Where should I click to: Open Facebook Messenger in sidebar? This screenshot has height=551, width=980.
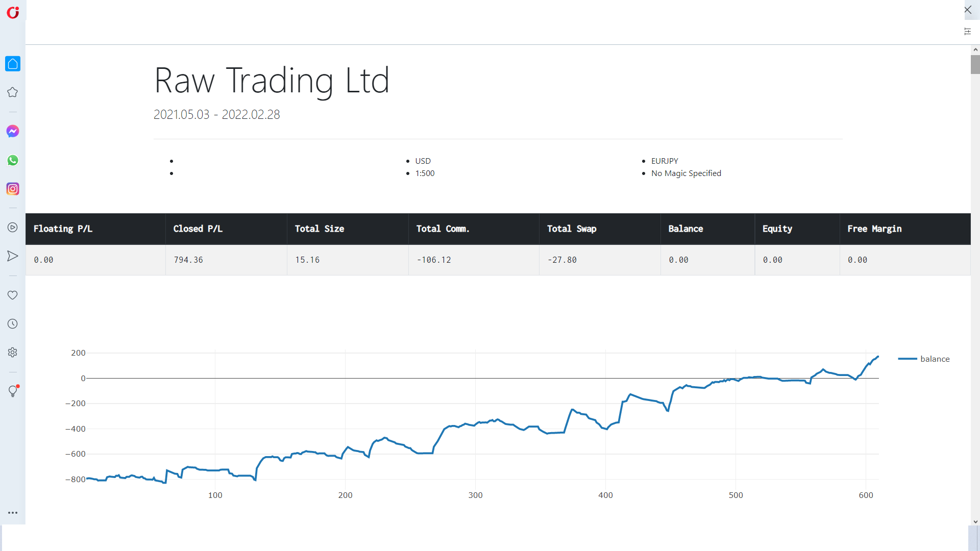click(x=13, y=131)
